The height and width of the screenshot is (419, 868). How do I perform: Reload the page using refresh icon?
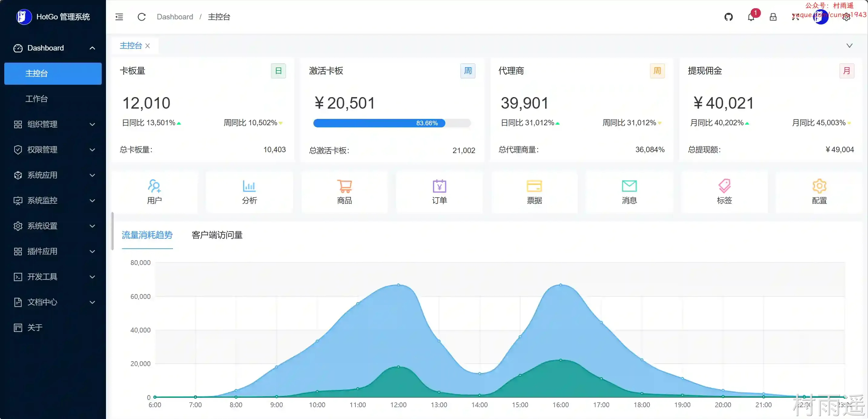pyautogui.click(x=141, y=17)
